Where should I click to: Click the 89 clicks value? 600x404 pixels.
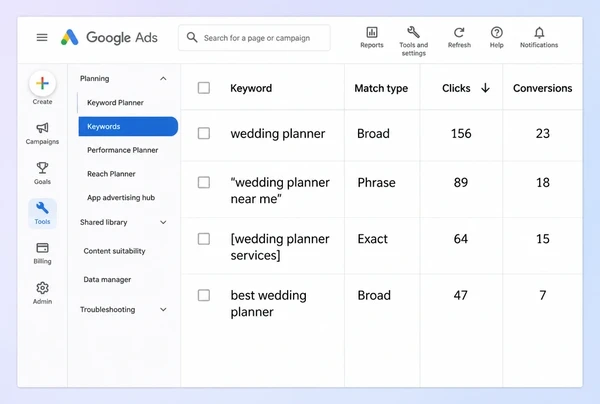point(461,182)
